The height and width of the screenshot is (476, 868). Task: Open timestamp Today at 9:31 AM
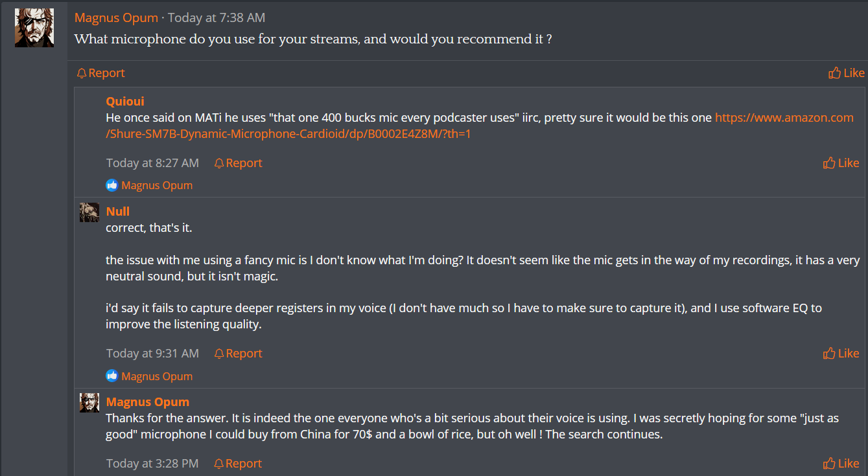point(153,353)
